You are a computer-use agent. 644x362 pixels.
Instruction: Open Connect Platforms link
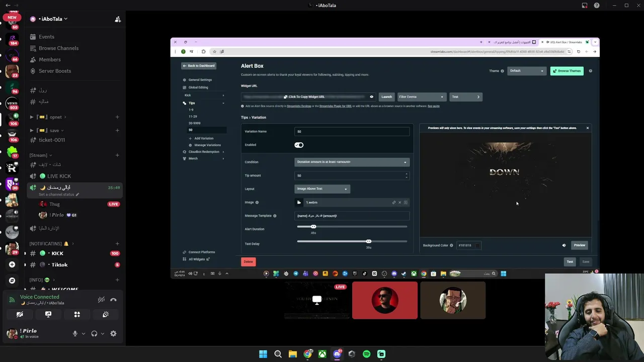(x=201, y=252)
